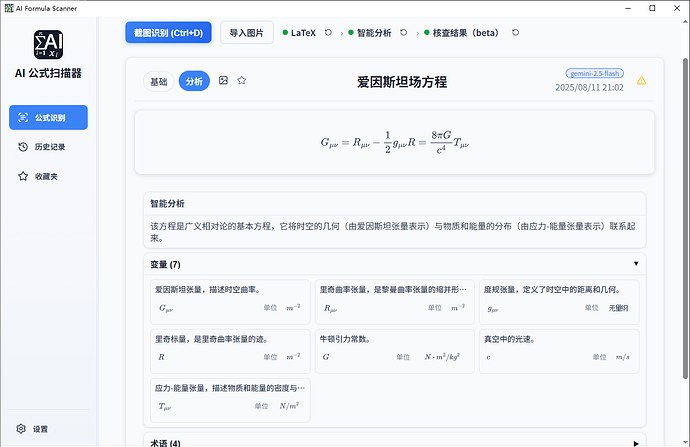Screen dimensions: 690x447
Task: Click the 导入图片 button
Action: (x=246, y=33)
